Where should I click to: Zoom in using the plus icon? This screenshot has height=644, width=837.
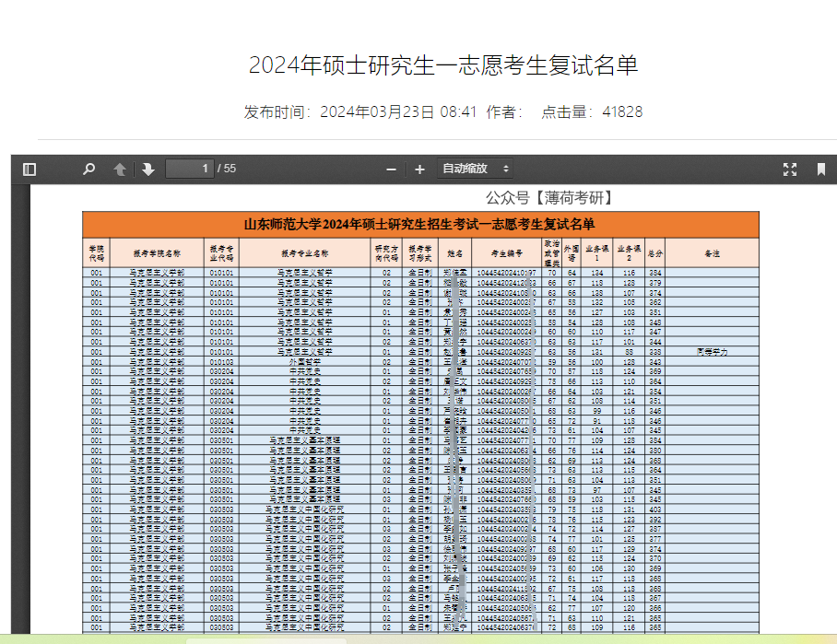coord(419,170)
